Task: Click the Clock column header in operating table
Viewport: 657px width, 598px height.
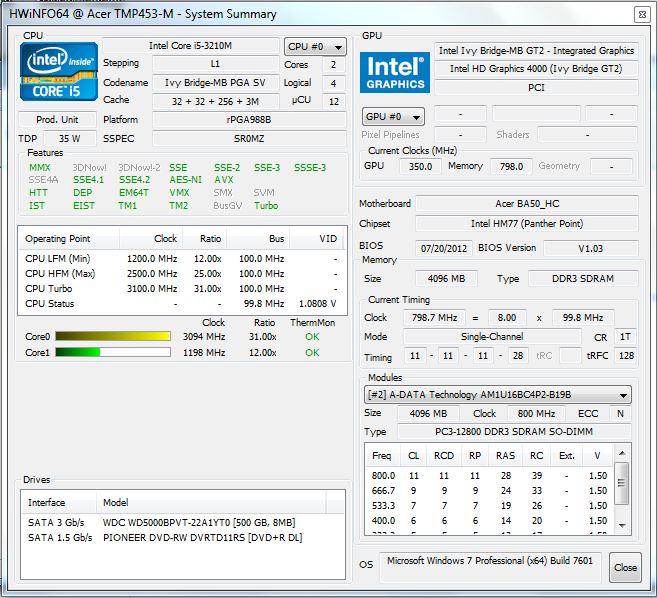Action: (x=151, y=239)
